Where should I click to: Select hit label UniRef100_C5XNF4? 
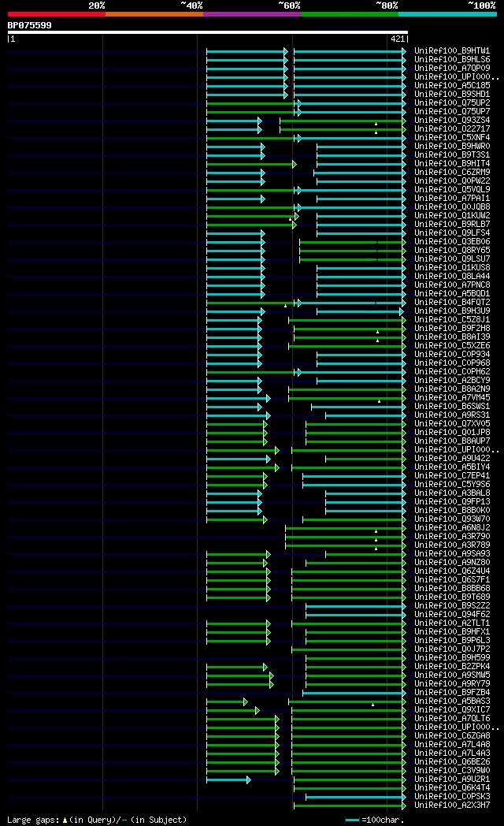point(452,137)
